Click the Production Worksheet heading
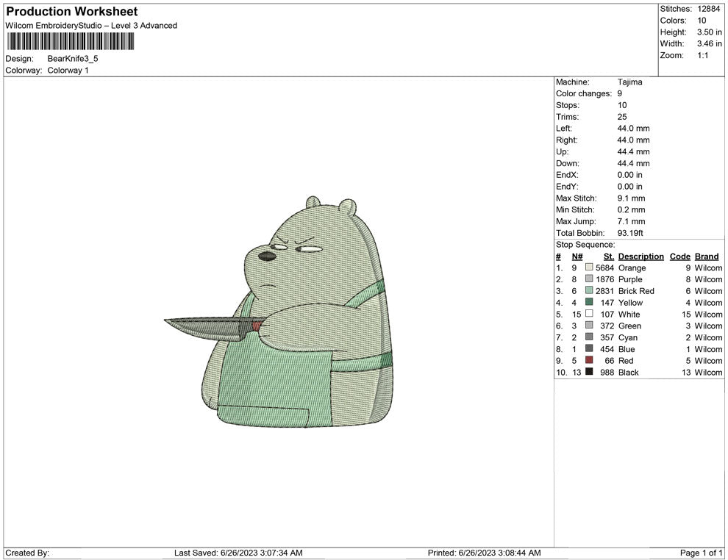This screenshot has width=728, height=560. (72, 12)
